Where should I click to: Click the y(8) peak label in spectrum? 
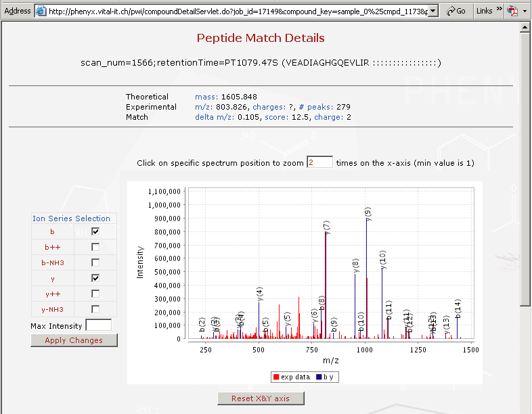(355, 265)
